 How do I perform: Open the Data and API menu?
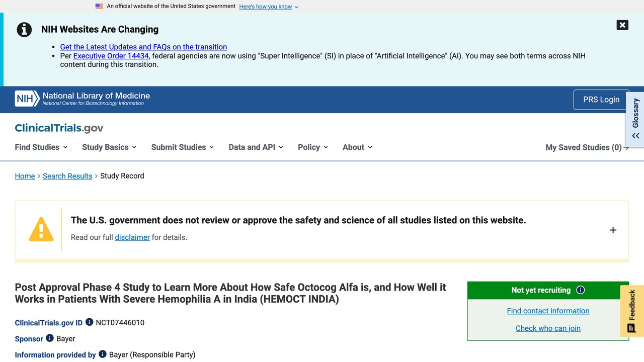(256, 147)
